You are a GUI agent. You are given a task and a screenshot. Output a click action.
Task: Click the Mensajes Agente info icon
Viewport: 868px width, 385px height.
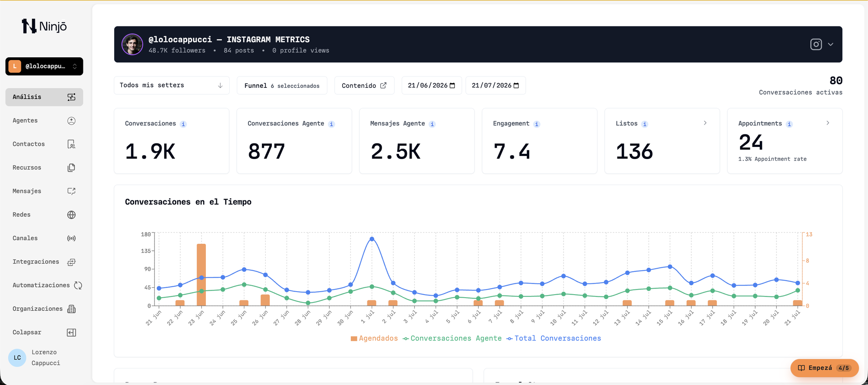432,124
